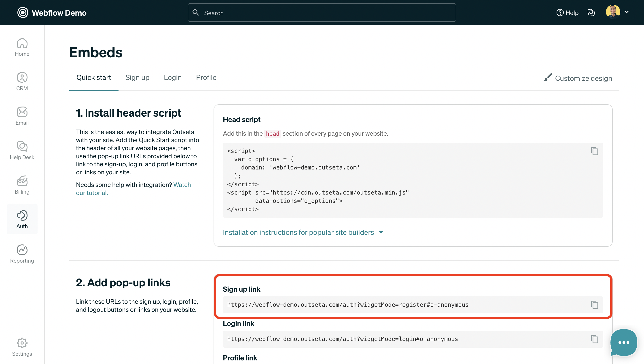Image resolution: width=644 pixels, height=364 pixels.
Task: Click inside the Search field
Action: point(322,13)
